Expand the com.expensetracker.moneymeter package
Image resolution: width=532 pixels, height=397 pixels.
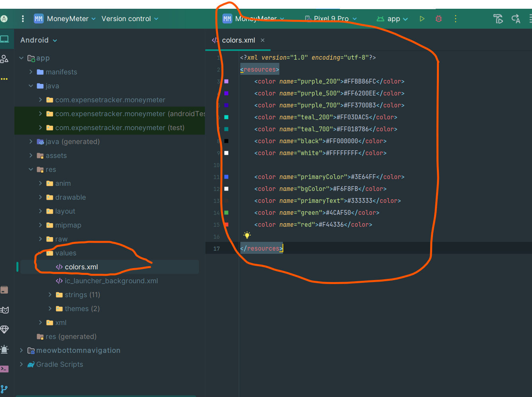[41, 100]
